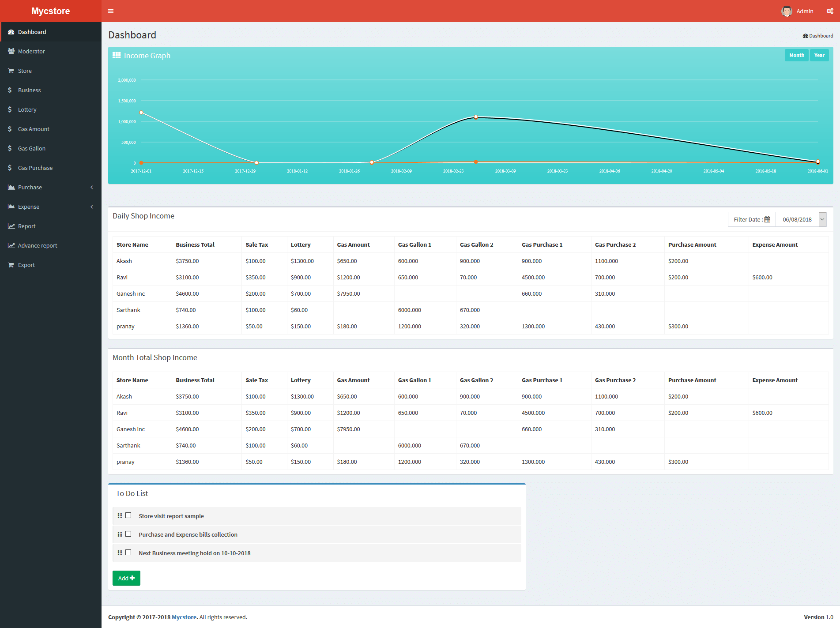The width and height of the screenshot is (840, 628).
Task: Check the Store visit report sample checkbox
Action: pos(128,515)
